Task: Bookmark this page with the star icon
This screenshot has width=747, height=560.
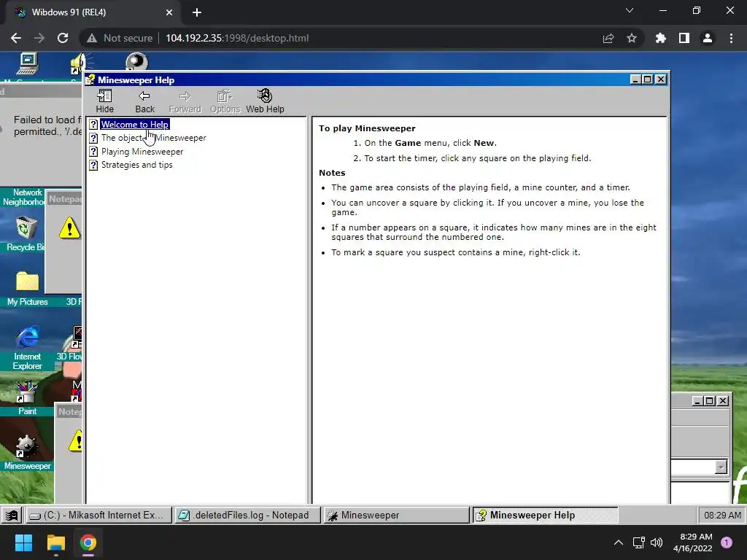Action: pos(632,38)
